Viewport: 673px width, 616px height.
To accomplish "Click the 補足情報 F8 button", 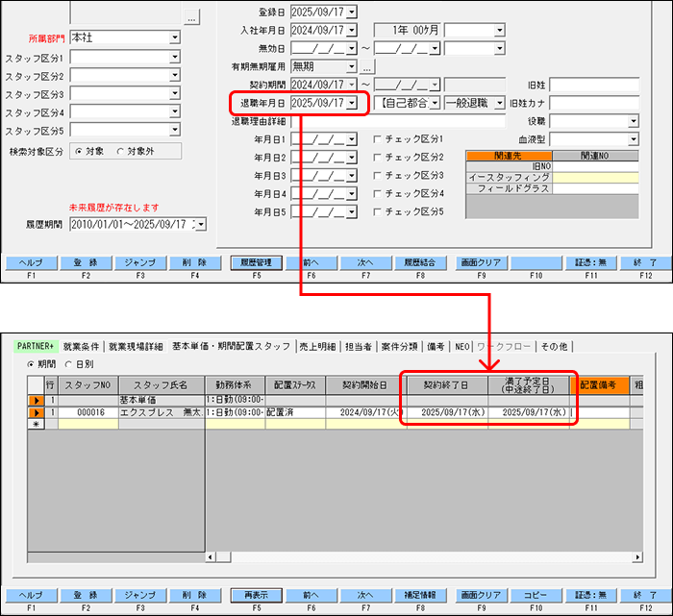I will pos(420,596).
